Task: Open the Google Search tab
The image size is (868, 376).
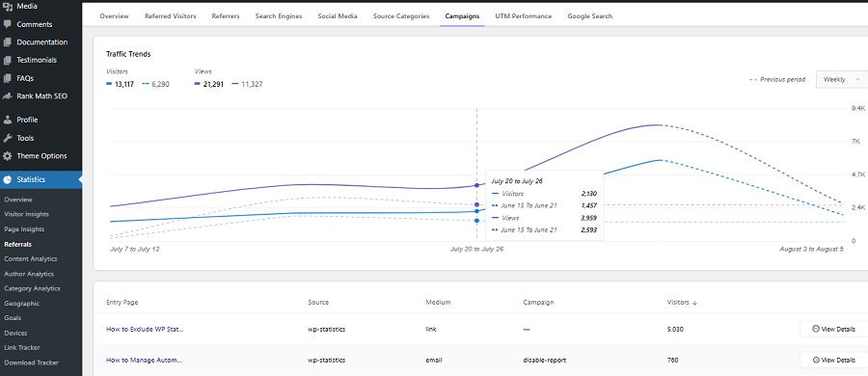Action: (x=589, y=16)
